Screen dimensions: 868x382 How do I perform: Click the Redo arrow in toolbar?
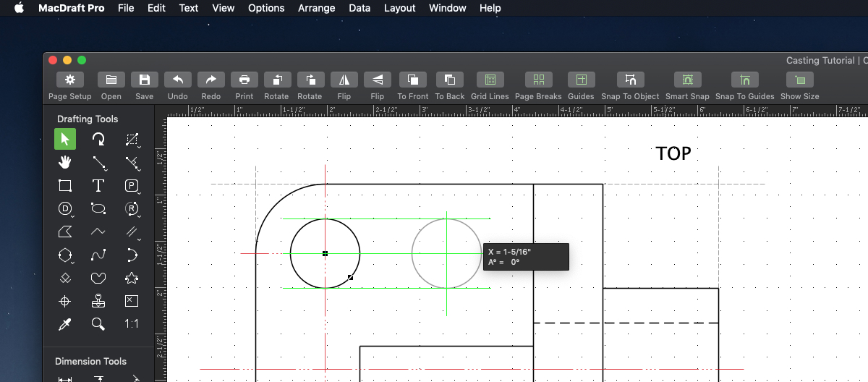coord(211,80)
